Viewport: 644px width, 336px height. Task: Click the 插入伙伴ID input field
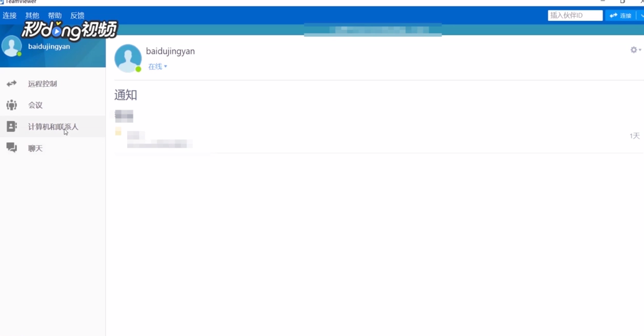click(x=575, y=15)
